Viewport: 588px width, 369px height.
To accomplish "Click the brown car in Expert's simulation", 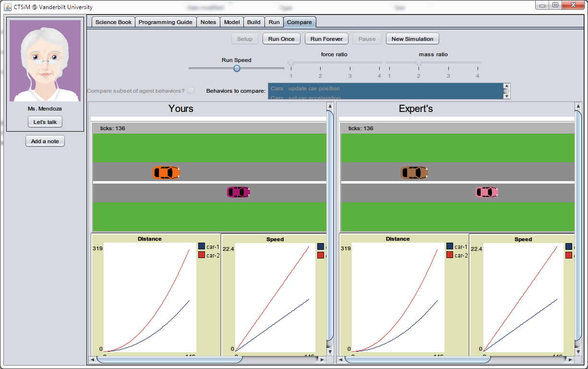I will [x=414, y=172].
